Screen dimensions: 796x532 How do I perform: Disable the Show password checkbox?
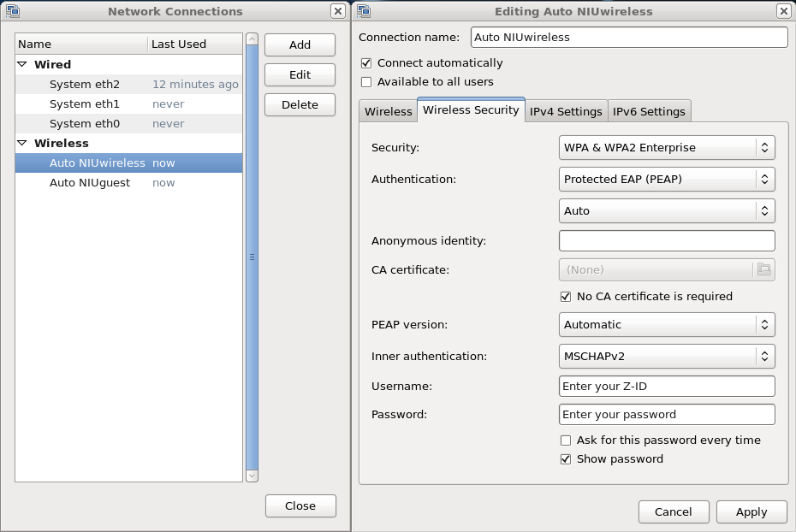[565, 459]
